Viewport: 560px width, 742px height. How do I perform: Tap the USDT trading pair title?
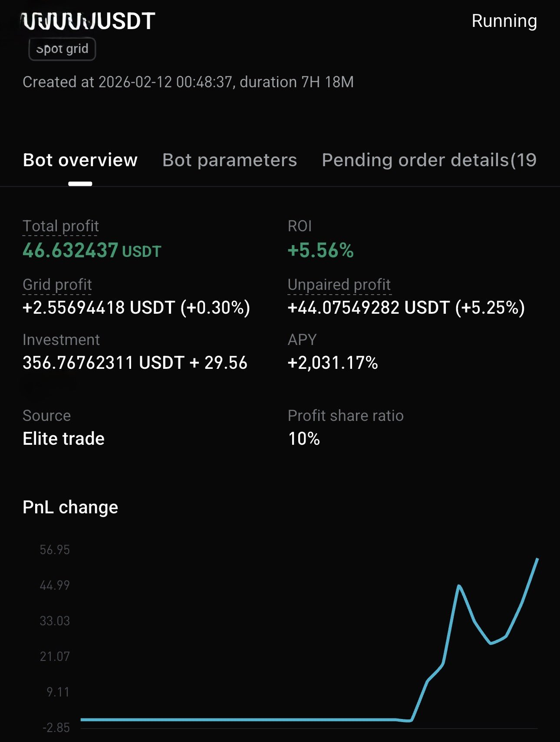(x=89, y=21)
